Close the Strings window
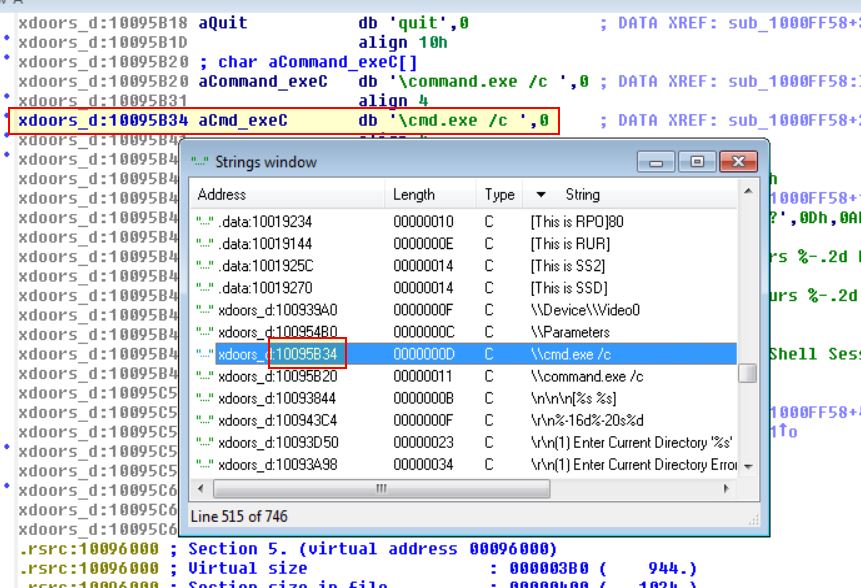 (x=738, y=162)
